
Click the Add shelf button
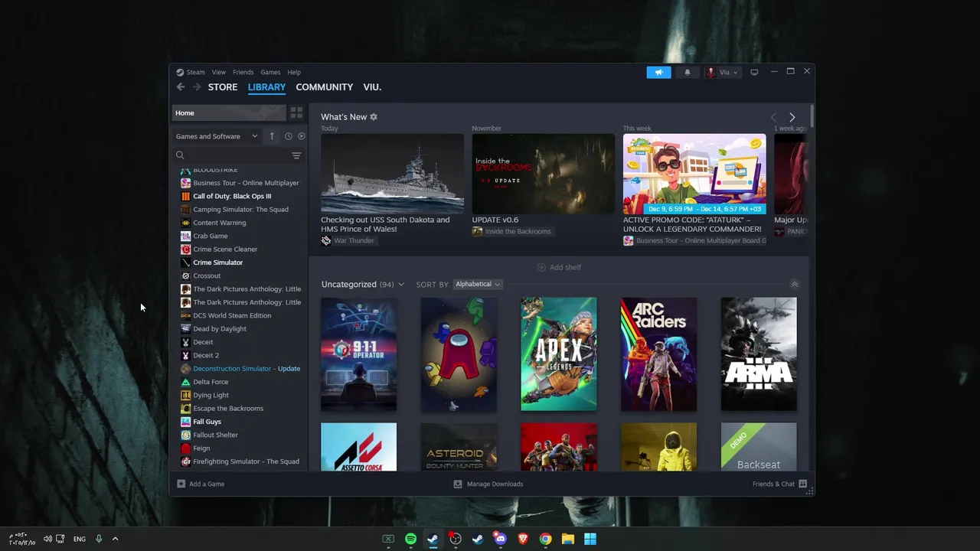point(559,267)
